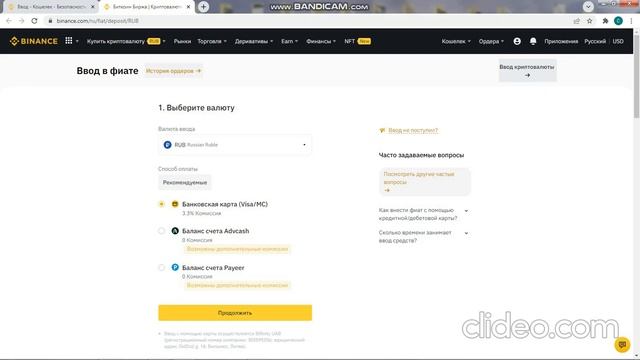This screenshot has height=360, width=640.
Task: Open the Chrome three-dot menu
Action: tap(631, 21)
